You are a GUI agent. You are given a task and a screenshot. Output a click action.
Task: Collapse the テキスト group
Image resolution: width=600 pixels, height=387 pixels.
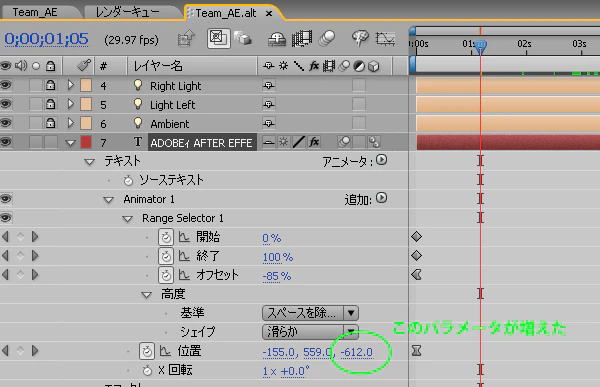tap(90, 162)
